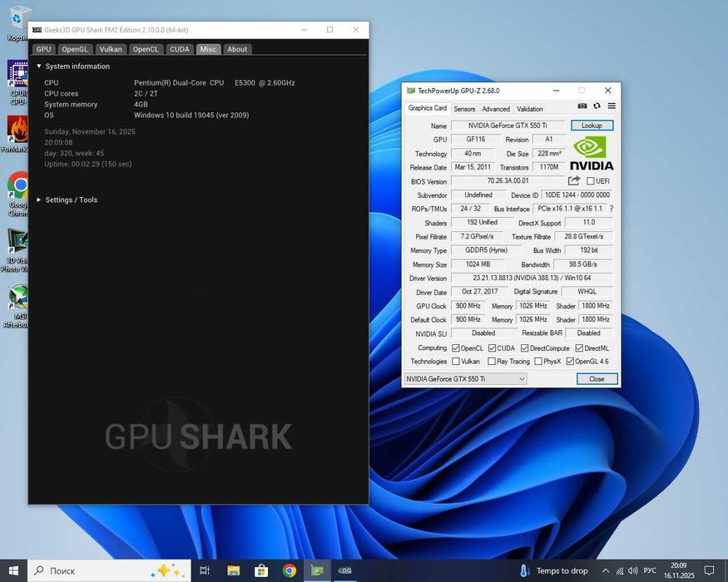728x582 pixels.
Task: Open the volume tray icon
Action: pyautogui.click(x=633, y=570)
